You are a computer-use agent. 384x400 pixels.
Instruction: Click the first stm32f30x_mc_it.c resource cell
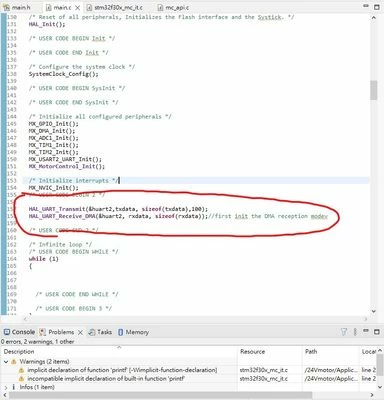click(264, 370)
